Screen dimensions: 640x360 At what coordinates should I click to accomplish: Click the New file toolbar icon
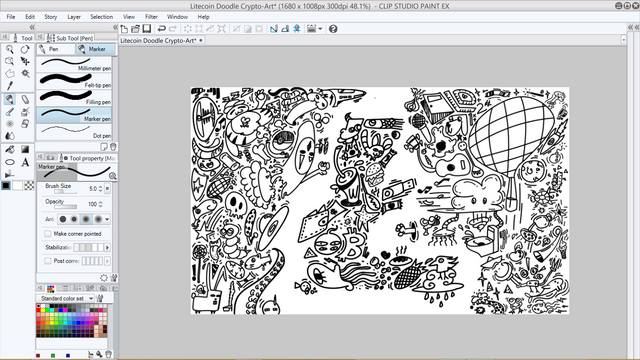tap(124, 29)
